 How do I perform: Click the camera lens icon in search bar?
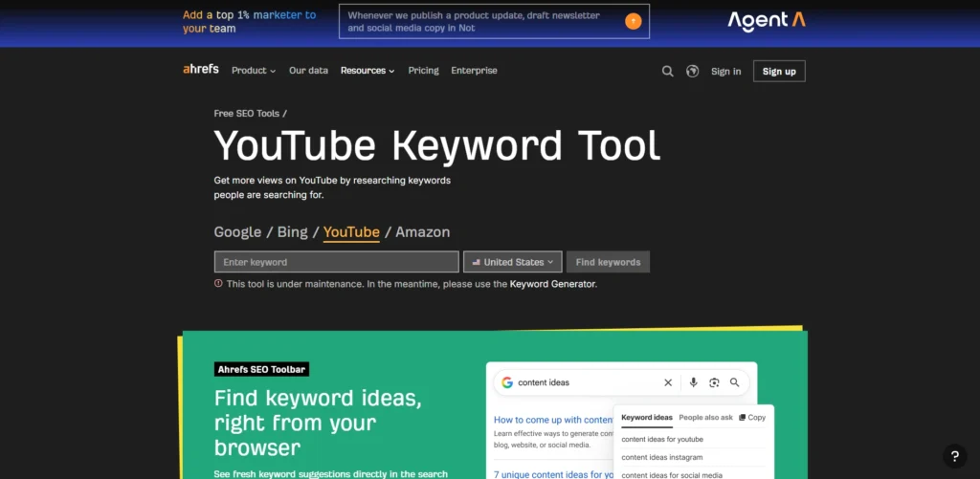(714, 382)
